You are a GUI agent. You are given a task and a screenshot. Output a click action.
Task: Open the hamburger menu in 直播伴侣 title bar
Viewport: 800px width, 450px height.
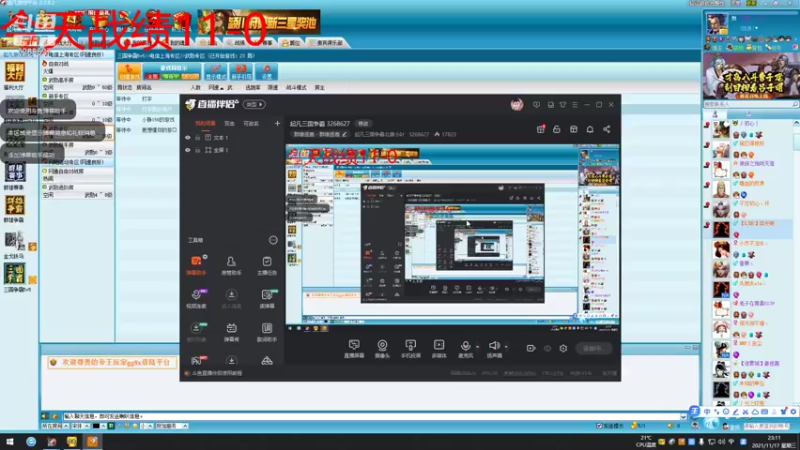575,105
